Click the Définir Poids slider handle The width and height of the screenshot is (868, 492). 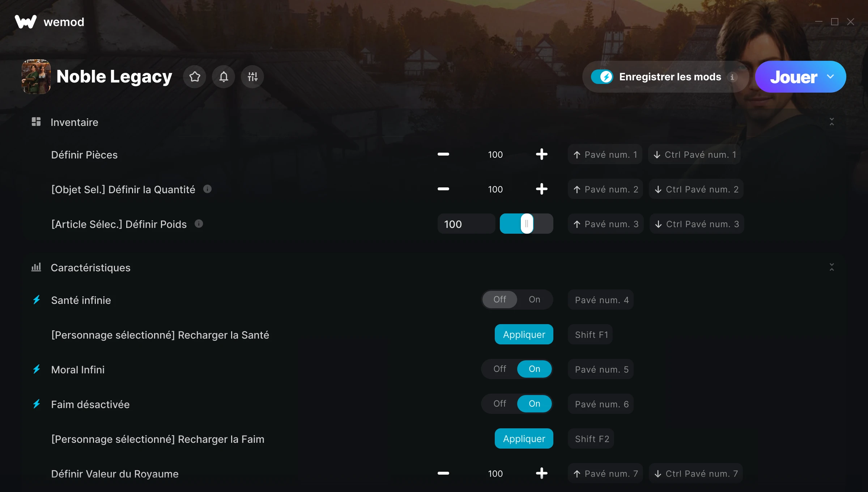click(527, 224)
